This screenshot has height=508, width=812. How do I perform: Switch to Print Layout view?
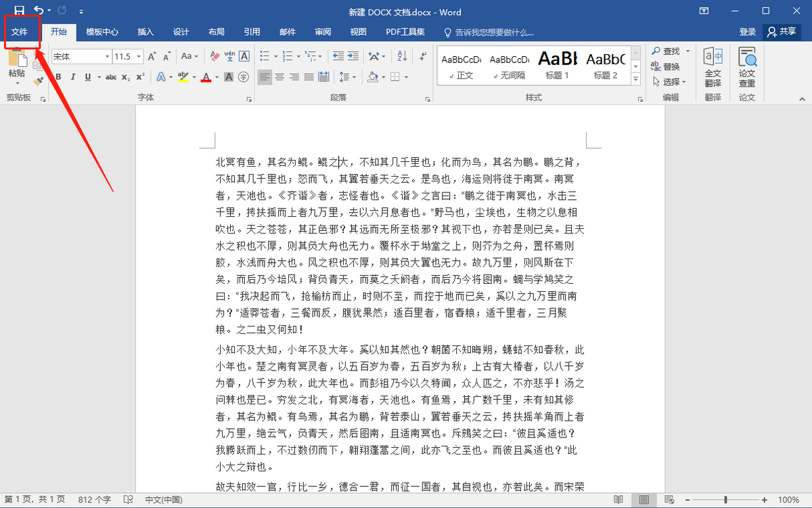[644, 500]
